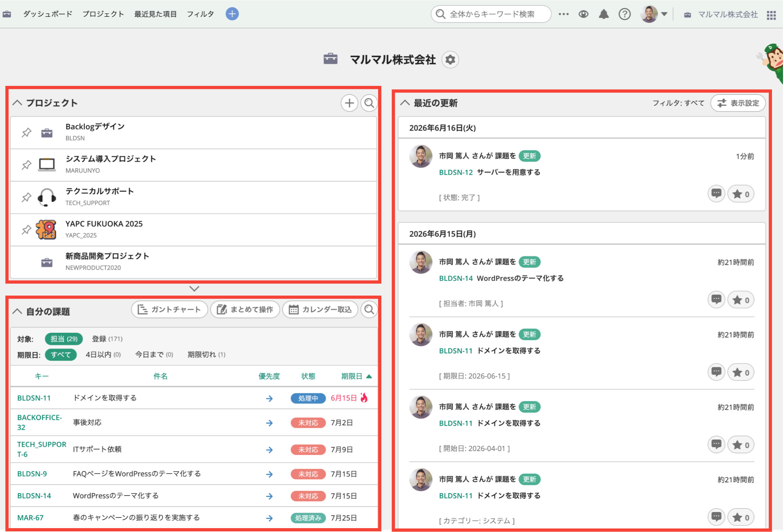Click the まとめて操作 button
This screenshot has height=532, width=783.
point(245,309)
